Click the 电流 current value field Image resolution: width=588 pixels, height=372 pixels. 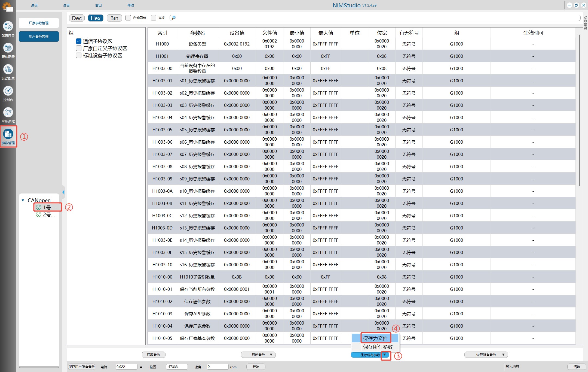[x=126, y=367]
